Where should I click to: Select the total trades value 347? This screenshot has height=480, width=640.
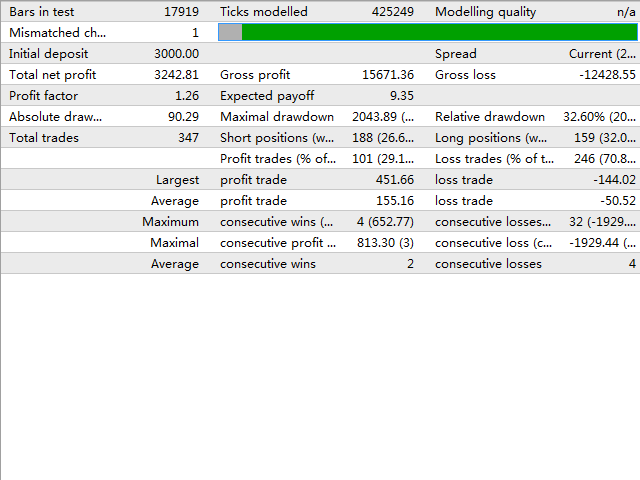click(188, 138)
